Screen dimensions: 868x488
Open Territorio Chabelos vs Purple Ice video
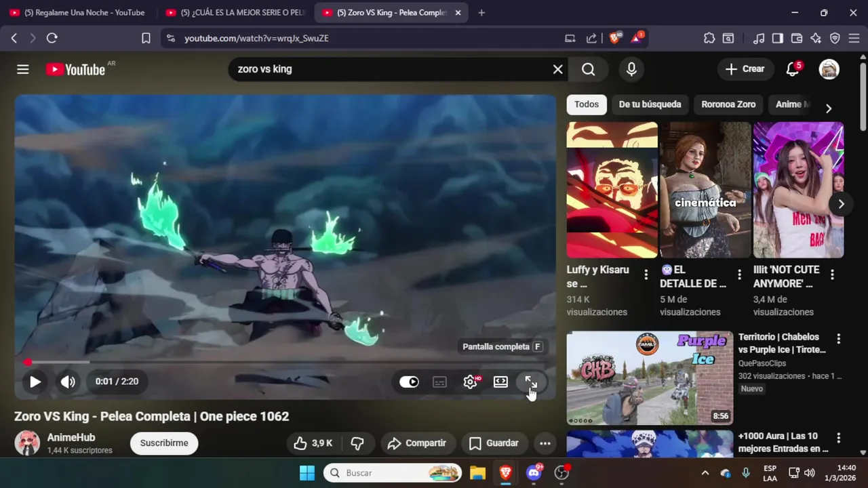click(x=650, y=378)
